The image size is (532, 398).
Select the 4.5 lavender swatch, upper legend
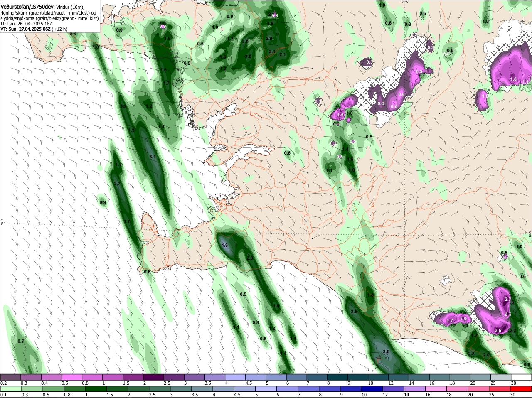256,377
